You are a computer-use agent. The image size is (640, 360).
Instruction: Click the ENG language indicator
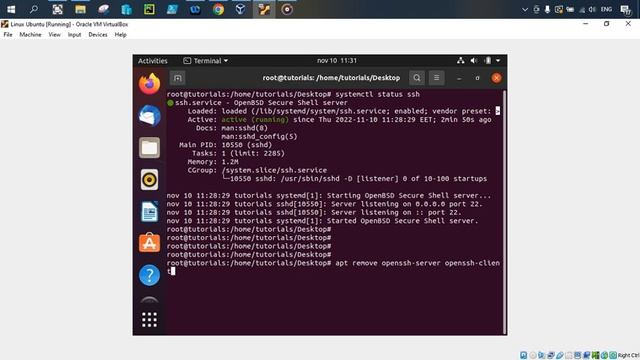click(607, 9)
